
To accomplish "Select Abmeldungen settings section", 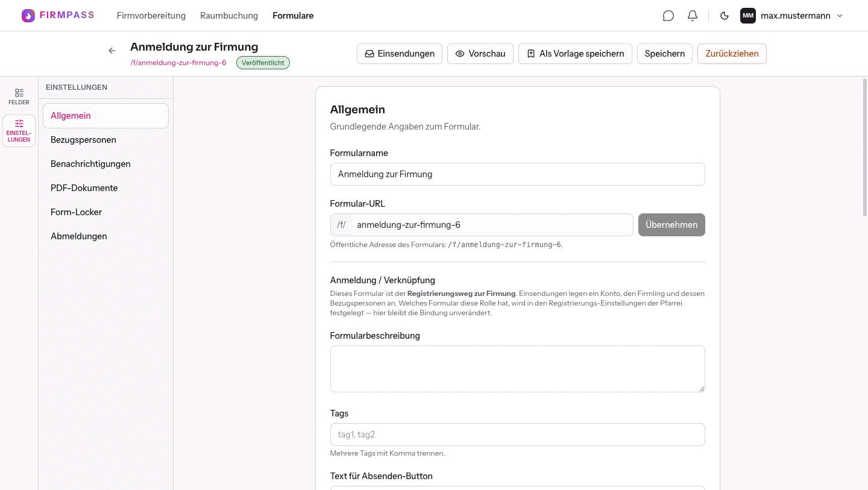I will click(105, 236).
